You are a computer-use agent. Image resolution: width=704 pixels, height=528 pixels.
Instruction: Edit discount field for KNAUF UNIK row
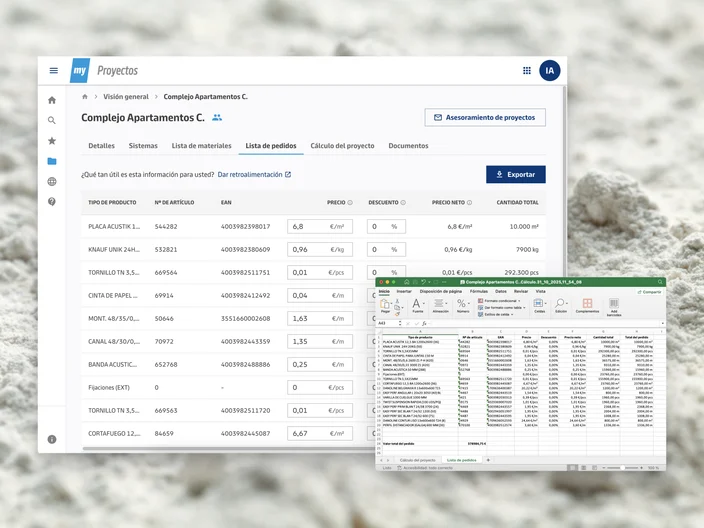pos(386,250)
